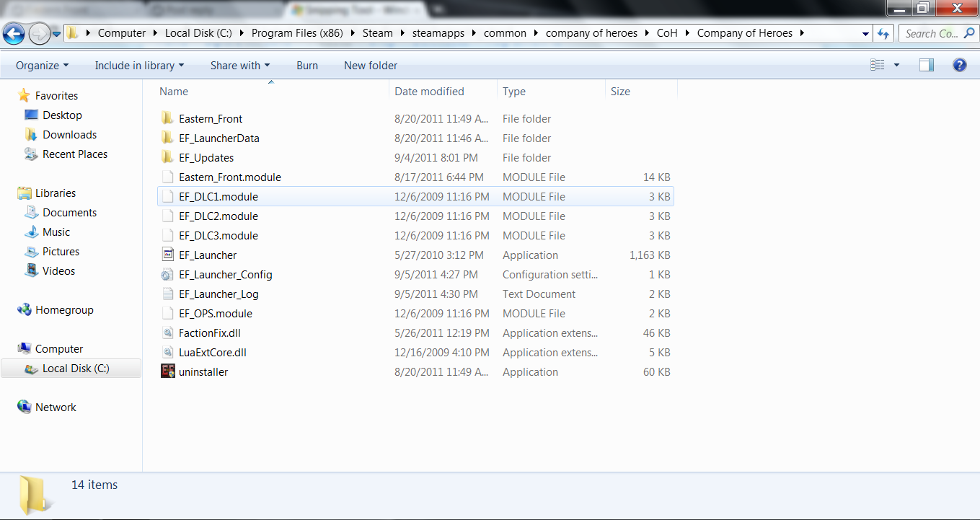Viewport: 980px width, 520px height.
Task: Select the Libraries icon in sidebar
Action: [25, 193]
